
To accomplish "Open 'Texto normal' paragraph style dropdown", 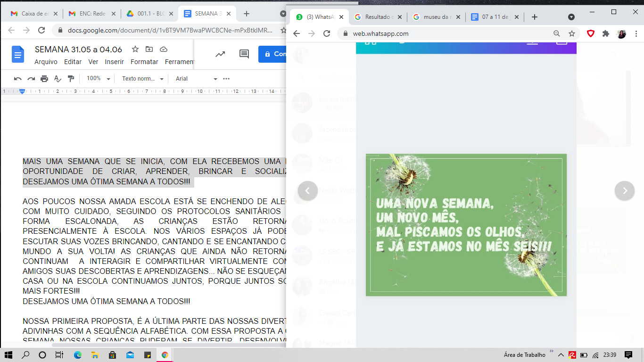I will tap(143, 79).
